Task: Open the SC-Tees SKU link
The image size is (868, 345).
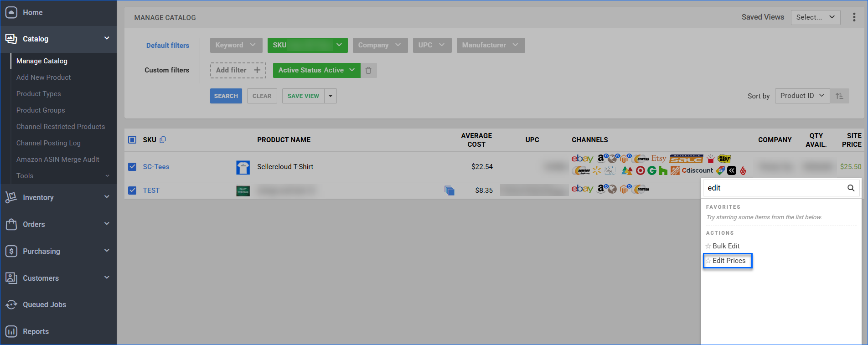Action: pos(156,167)
